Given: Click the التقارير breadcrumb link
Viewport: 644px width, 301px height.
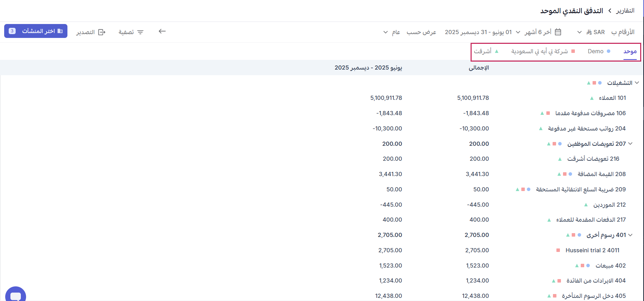Looking at the screenshot, I should (x=625, y=11).
